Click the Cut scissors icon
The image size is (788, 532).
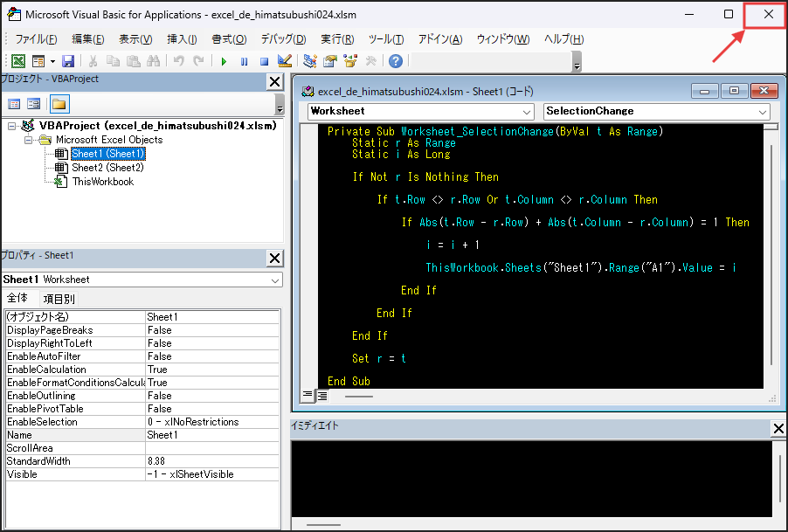coord(93,61)
